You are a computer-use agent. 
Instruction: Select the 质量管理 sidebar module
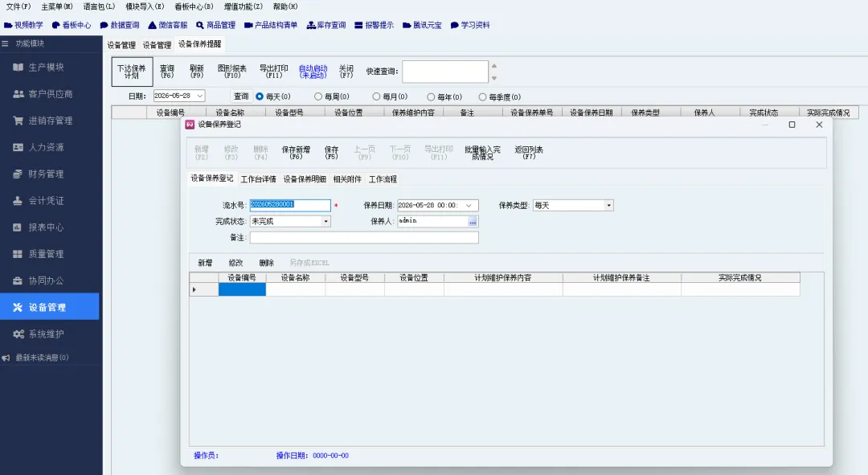(49, 253)
